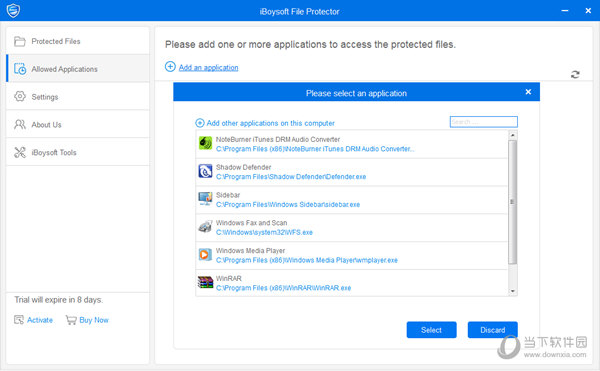Click the Protected Files folder icon
The width and height of the screenshot is (600, 371).
point(20,41)
